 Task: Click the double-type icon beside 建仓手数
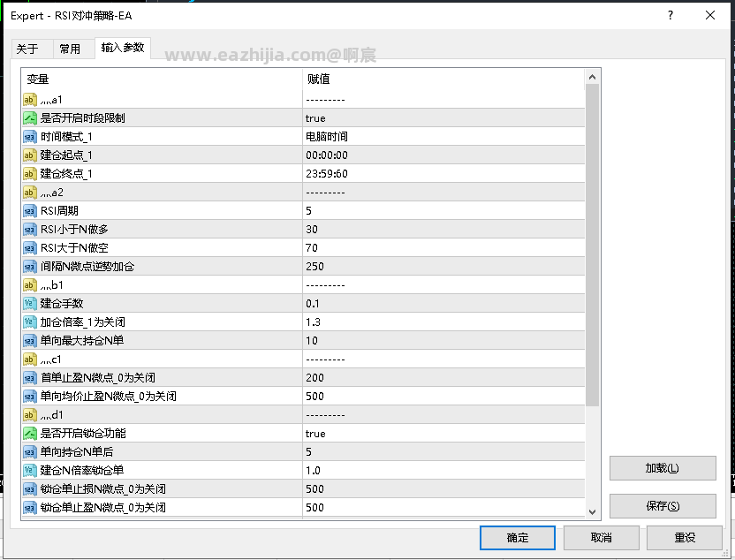29,304
